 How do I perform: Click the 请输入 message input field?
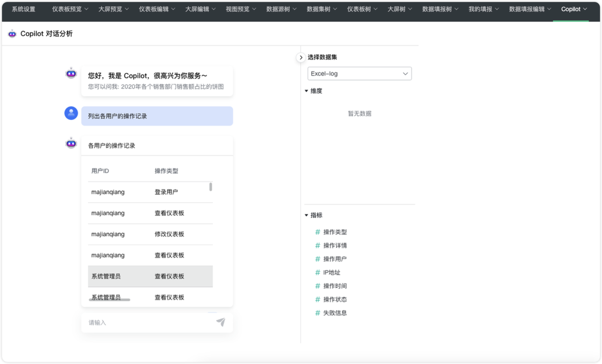[x=141, y=322]
